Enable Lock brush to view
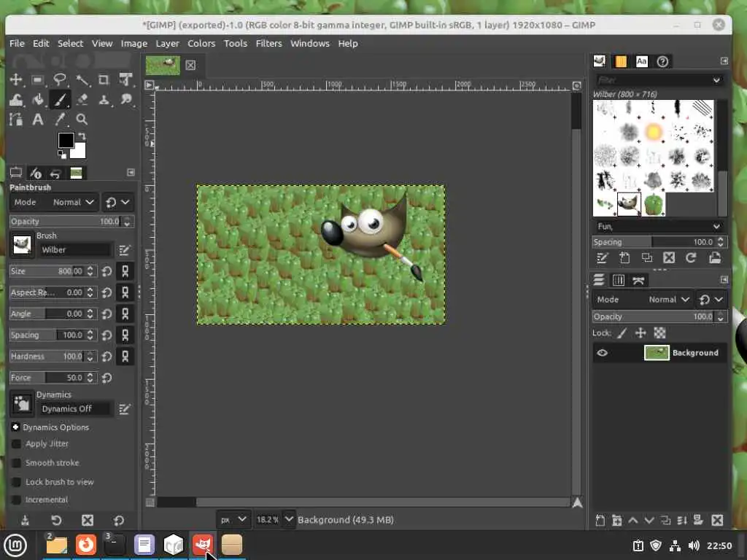747x560 pixels. point(16,482)
